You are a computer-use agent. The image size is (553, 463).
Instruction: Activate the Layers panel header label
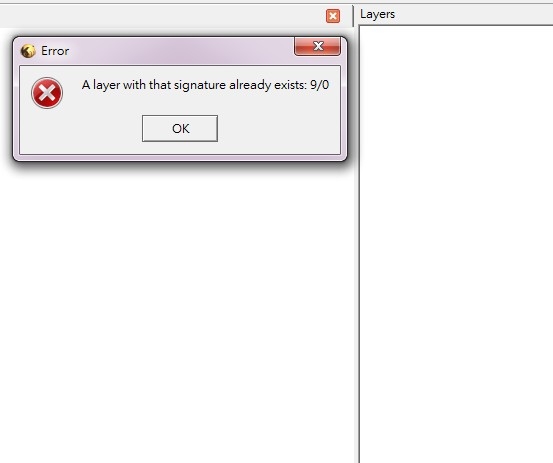377,14
